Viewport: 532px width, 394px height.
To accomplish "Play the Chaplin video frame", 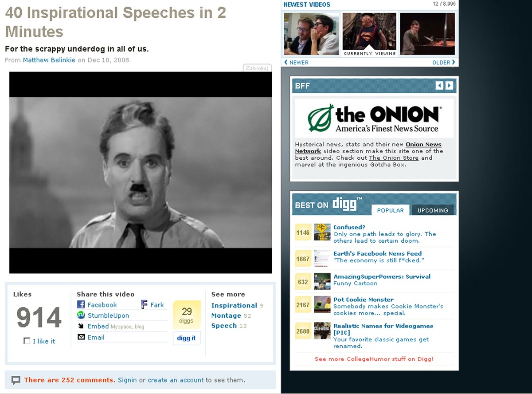I will [x=141, y=173].
